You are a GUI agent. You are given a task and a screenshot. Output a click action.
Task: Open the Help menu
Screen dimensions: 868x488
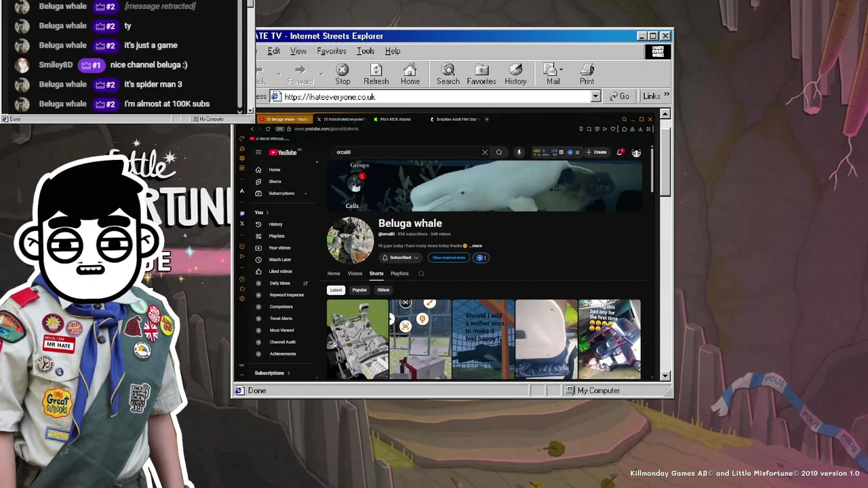(393, 51)
